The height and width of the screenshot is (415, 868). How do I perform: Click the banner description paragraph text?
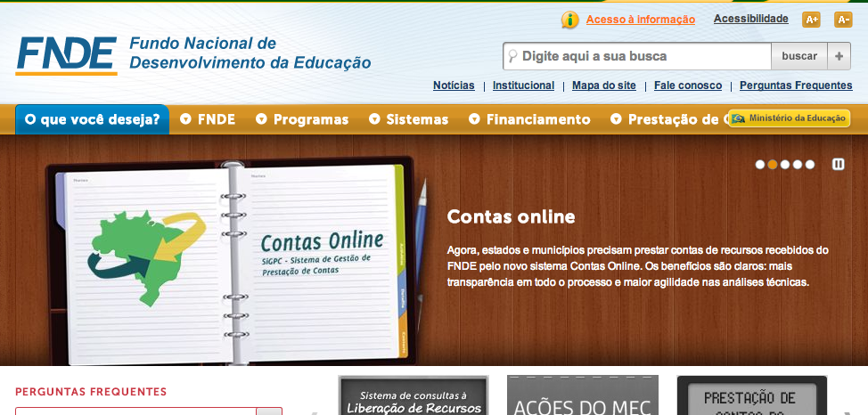click(x=638, y=266)
